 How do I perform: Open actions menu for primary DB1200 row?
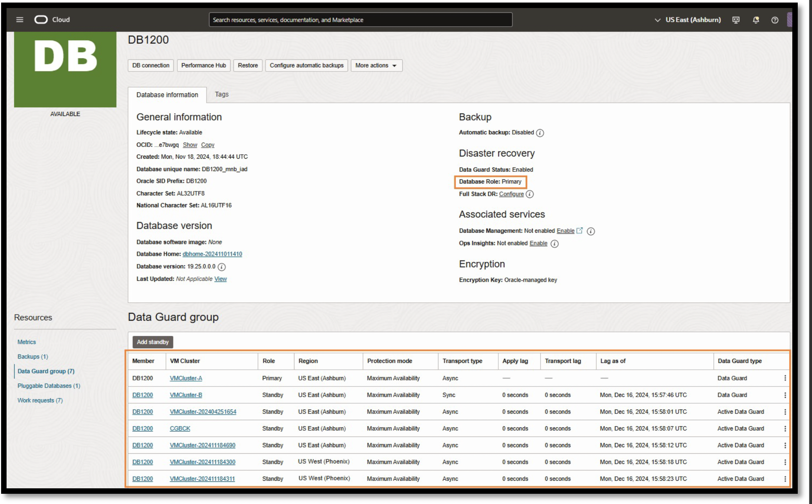(785, 379)
